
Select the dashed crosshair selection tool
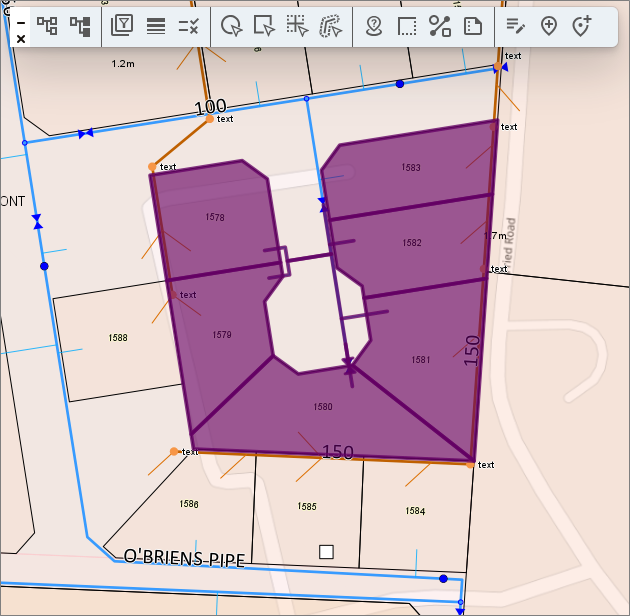(297, 26)
